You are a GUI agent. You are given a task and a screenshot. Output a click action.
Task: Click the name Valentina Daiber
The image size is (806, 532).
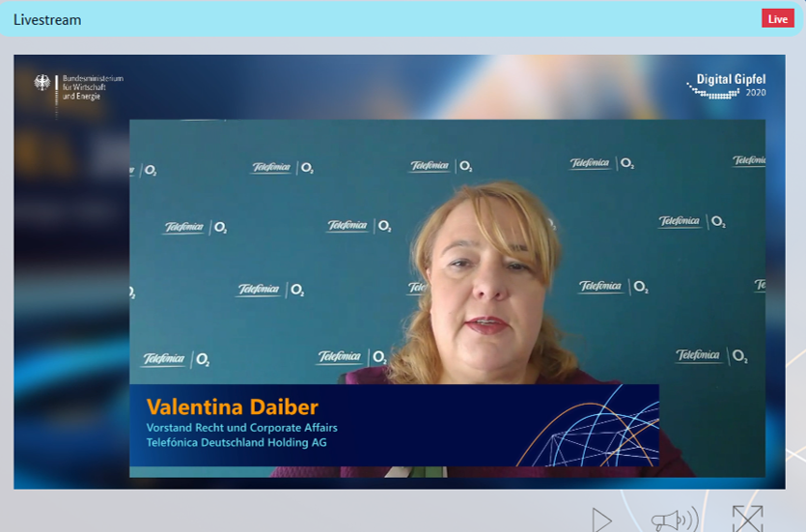coord(233,407)
